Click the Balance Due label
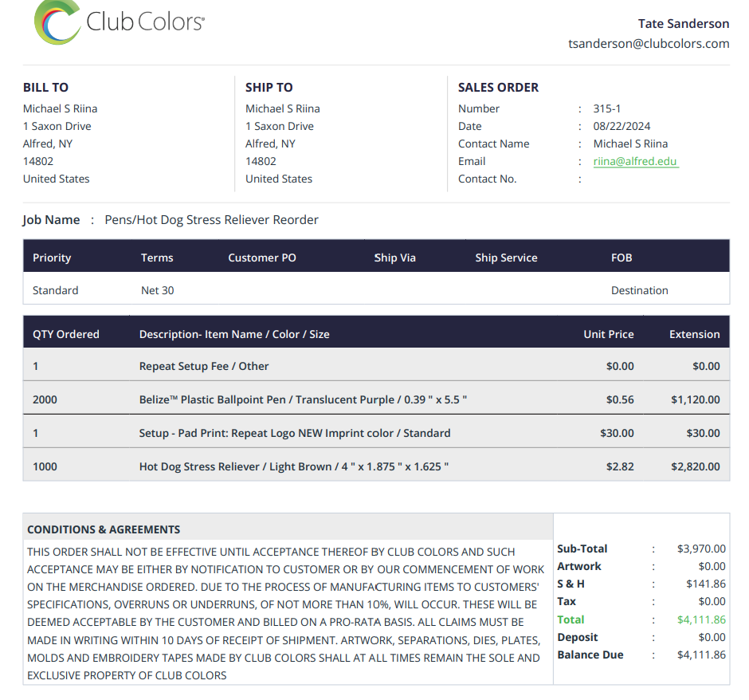Screen dimensions: 749x700 pos(590,655)
